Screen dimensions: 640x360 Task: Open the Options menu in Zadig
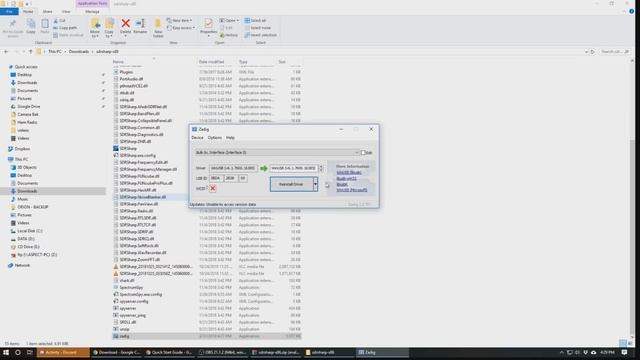click(x=215, y=138)
